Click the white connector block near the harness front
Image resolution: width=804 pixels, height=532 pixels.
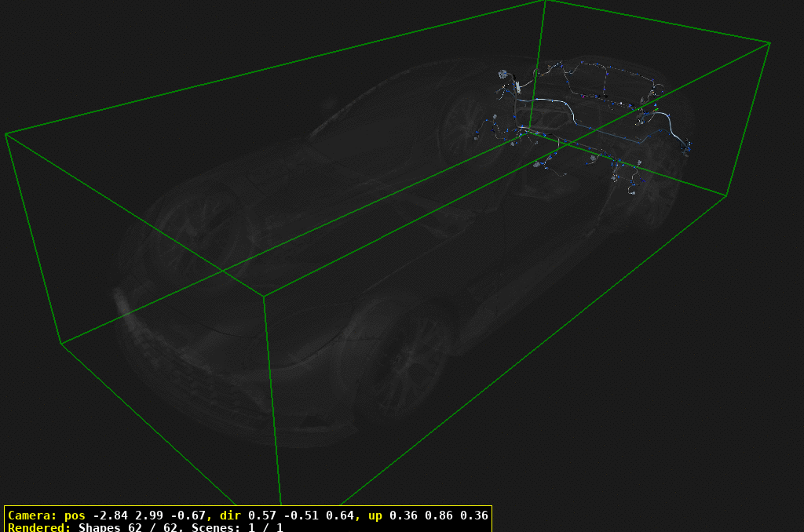(x=518, y=86)
